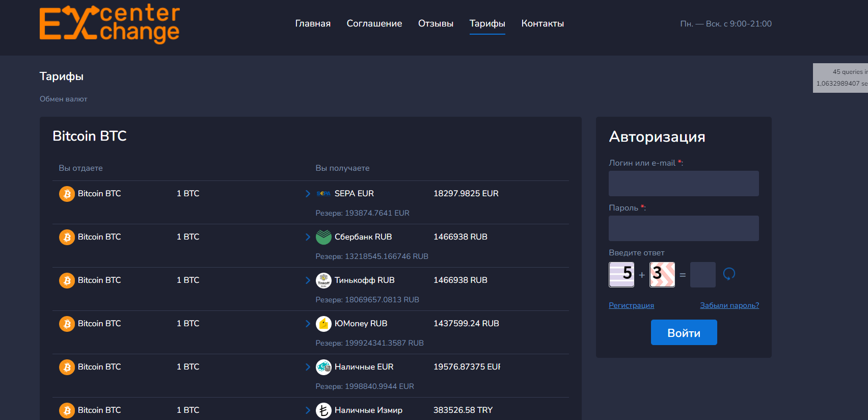Click the Наличные EUR label
868x420 pixels.
[364, 367]
